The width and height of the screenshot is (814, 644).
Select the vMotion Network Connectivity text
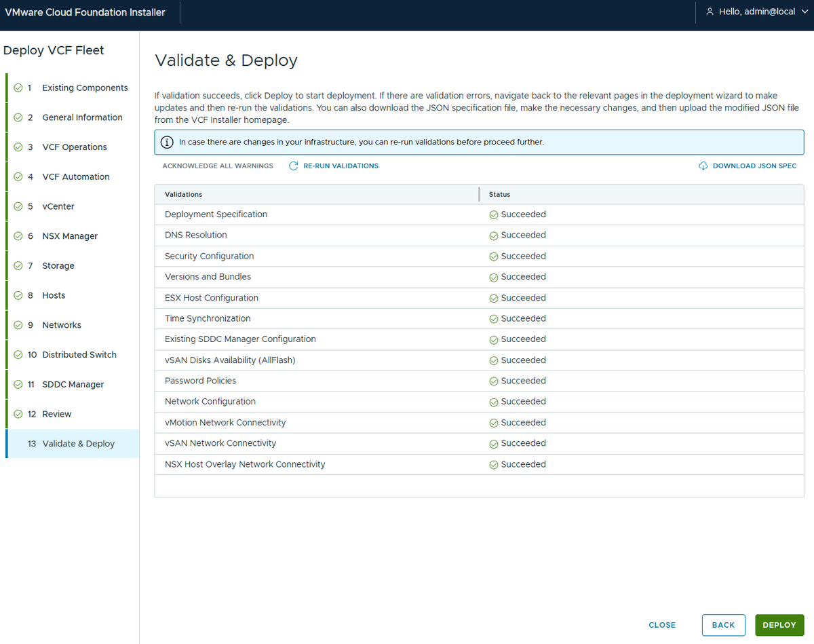tap(225, 423)
